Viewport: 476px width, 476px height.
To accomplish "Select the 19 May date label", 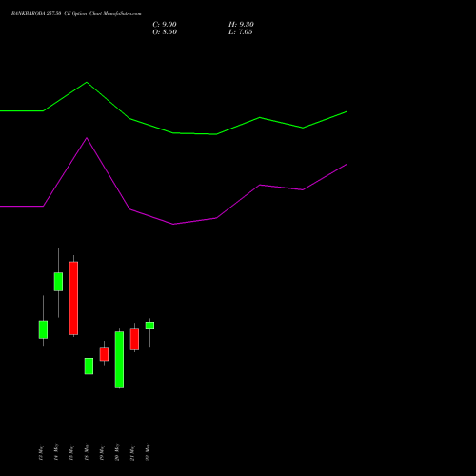I will coord(102,452).
